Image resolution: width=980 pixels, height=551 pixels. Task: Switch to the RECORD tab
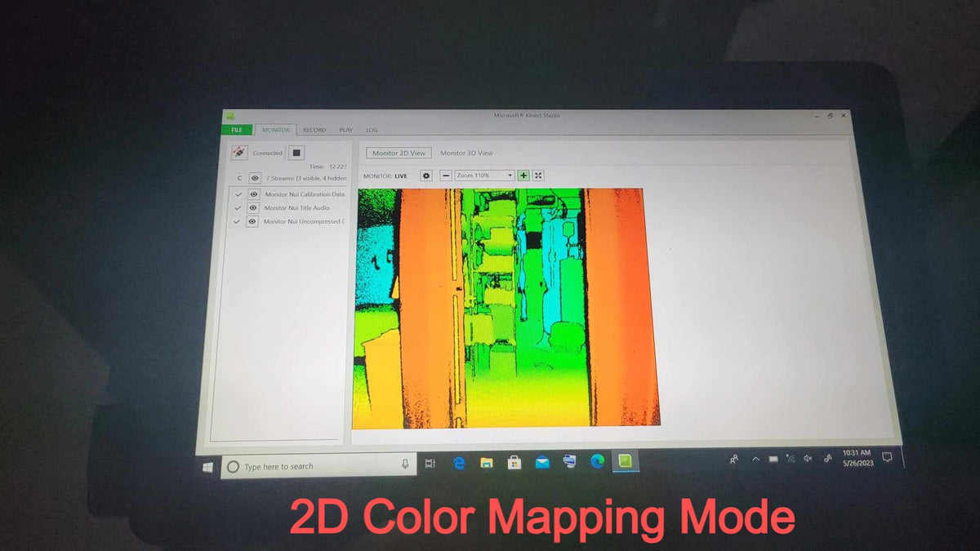(x=314, y=130)
